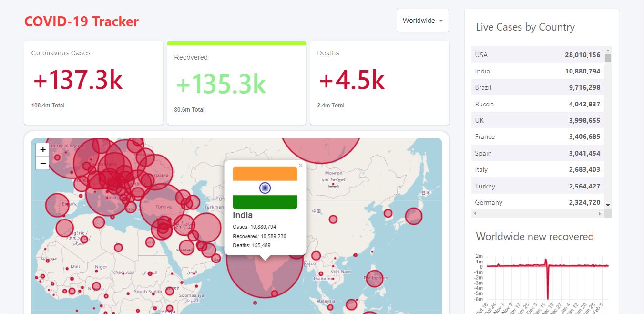Click the Philippines circle on the map
This screenshot has height=314, width=644.
[375, 278]
